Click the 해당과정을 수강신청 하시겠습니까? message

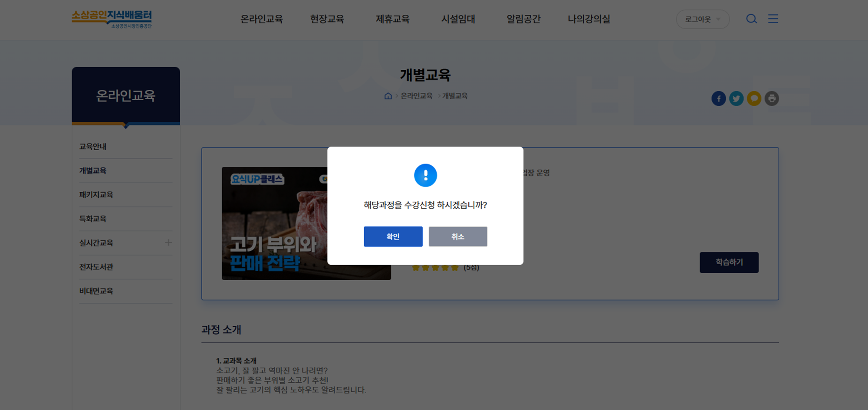pos(425,205)
